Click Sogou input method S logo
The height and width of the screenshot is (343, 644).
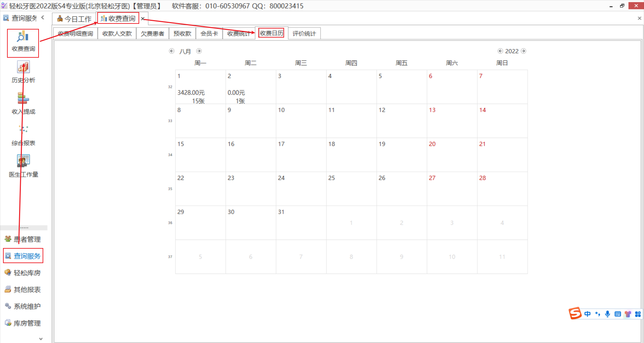pos(575,313)
